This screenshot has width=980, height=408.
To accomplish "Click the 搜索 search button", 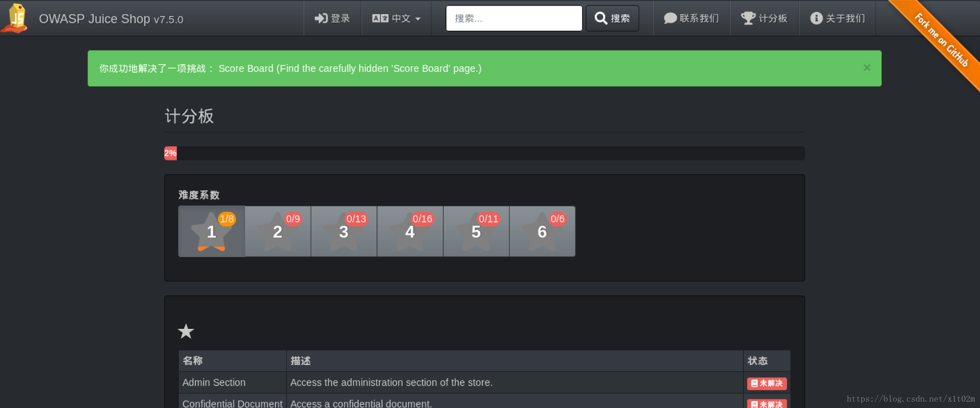I will 612,18.
